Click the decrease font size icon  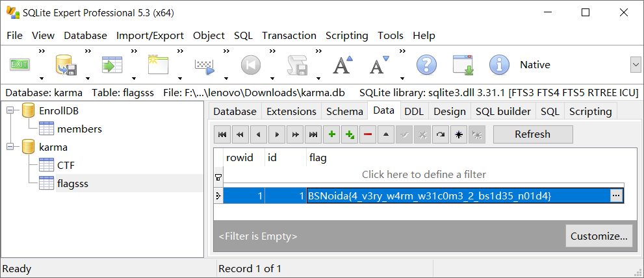point(379,64)
